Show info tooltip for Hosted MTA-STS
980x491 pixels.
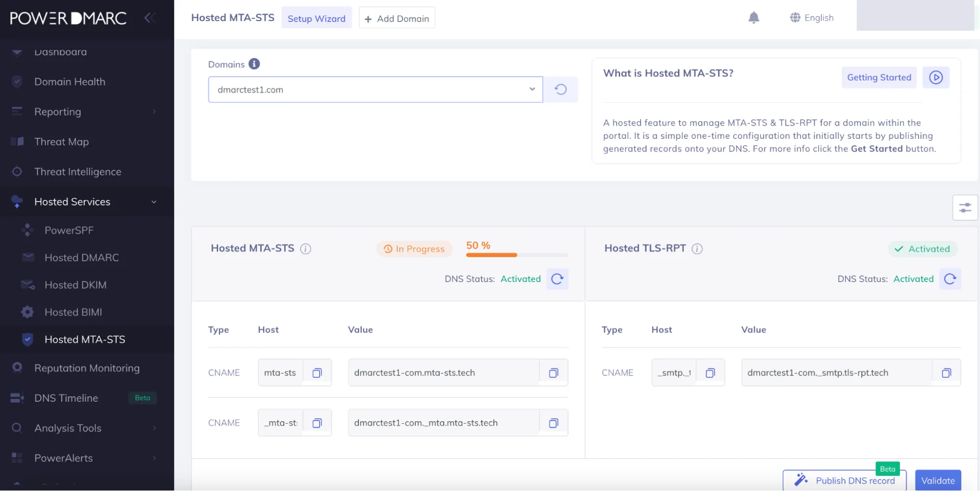305,249
